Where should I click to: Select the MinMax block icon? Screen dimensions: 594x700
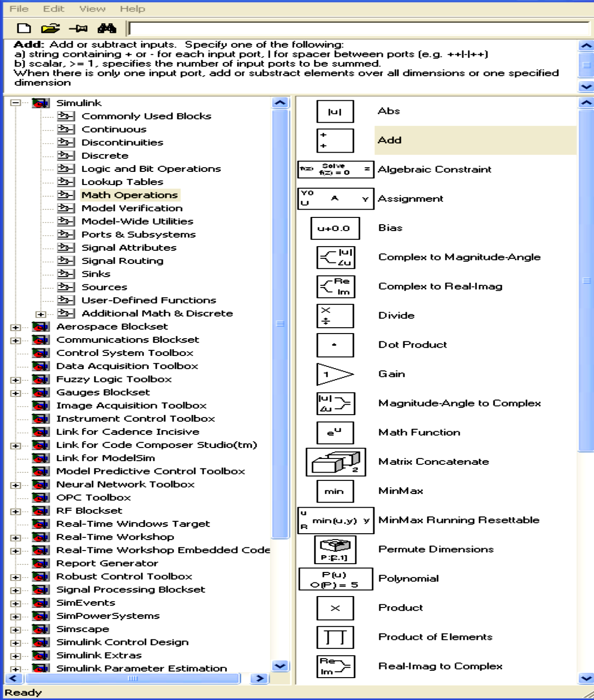tap(335, 491)
